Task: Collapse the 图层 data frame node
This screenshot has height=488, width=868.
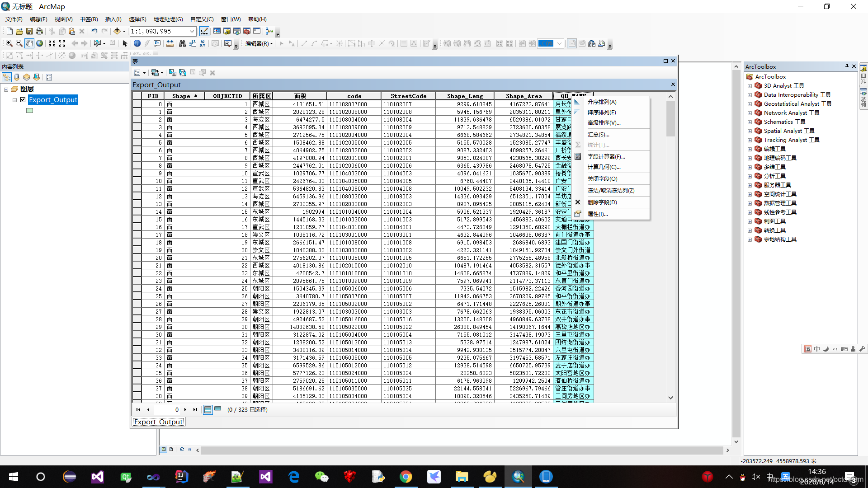Action: [x=6, y=89]
